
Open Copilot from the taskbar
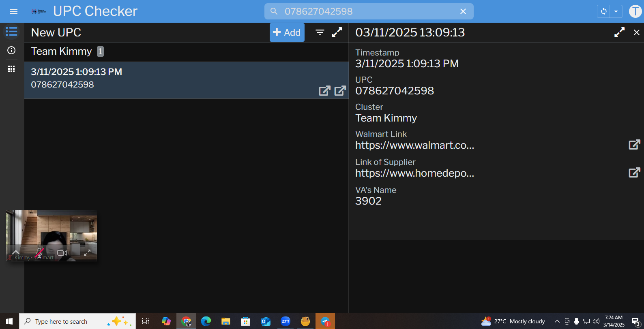[x=166, y=321]
